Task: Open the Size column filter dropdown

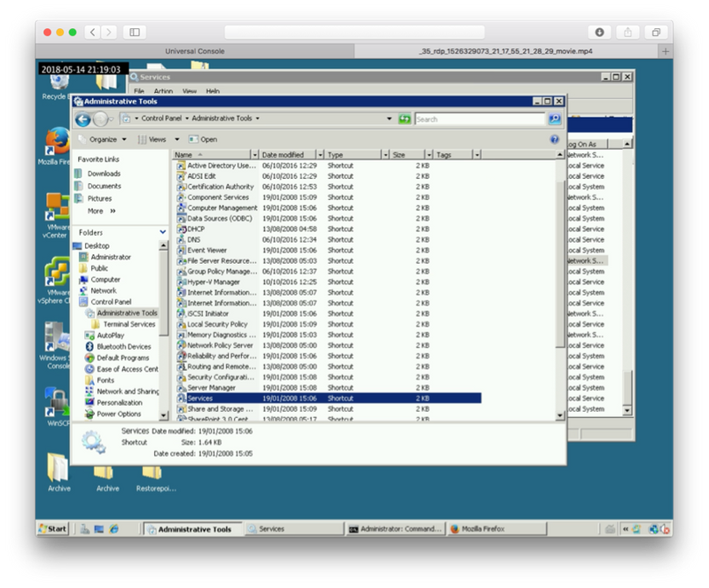Action: 429,155
